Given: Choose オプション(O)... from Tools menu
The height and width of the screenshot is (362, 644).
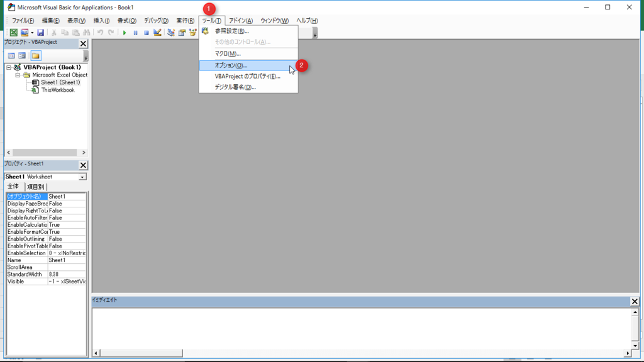Looking at the screenshot, I should pos(248,65).
